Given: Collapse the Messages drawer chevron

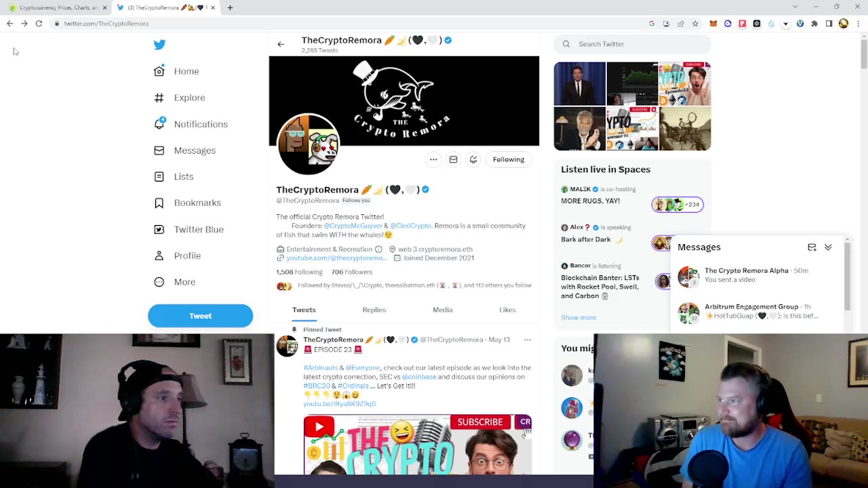Looking at the screenshot, I should coord(828,247).
